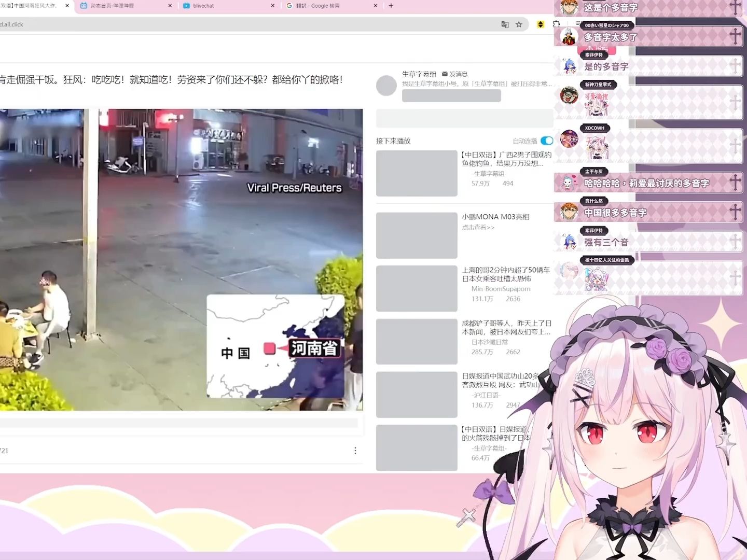747x560 pixels.
Task: Click avatar next to 这是个多音字 message
Action: [569, 7]
